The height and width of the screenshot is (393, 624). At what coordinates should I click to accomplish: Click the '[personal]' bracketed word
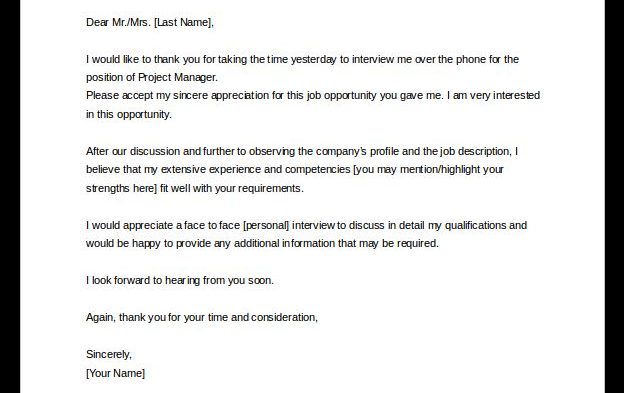coord(266,225)
